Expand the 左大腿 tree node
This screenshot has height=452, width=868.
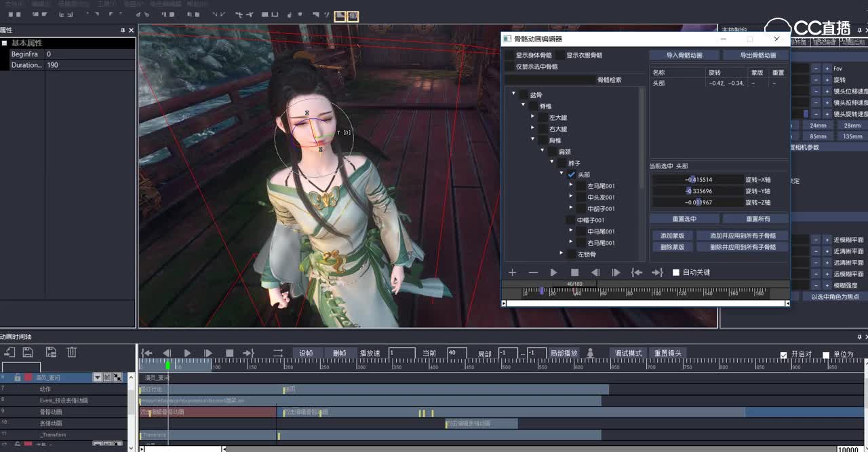click(x=533, y=117)
